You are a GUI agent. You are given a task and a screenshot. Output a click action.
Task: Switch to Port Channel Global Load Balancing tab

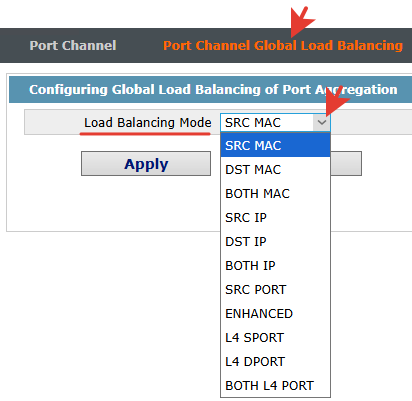coord(283,45)
